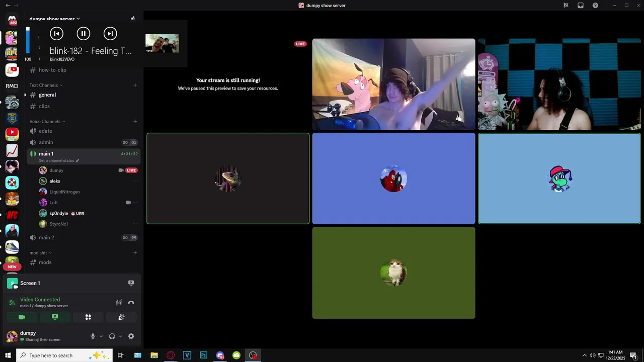Open the flag icon in title bar
Viewport: 644px width, 362px height.
tap(566, 6)
